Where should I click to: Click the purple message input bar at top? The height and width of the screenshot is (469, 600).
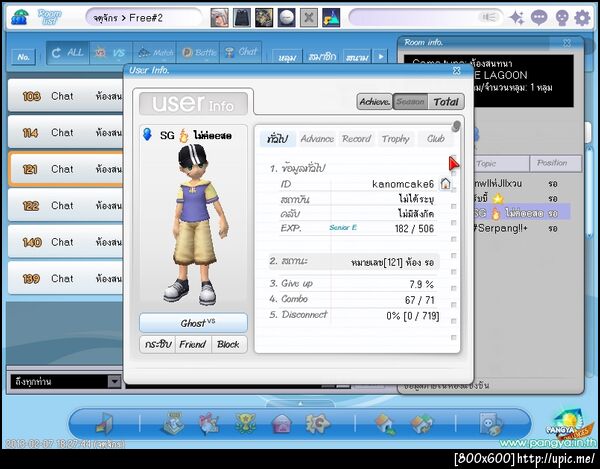(426, 18)
